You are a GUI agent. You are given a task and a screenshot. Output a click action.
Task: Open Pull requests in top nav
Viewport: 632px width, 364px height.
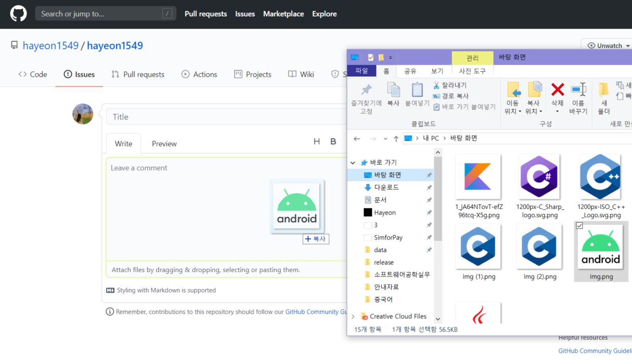coord(206,14)
